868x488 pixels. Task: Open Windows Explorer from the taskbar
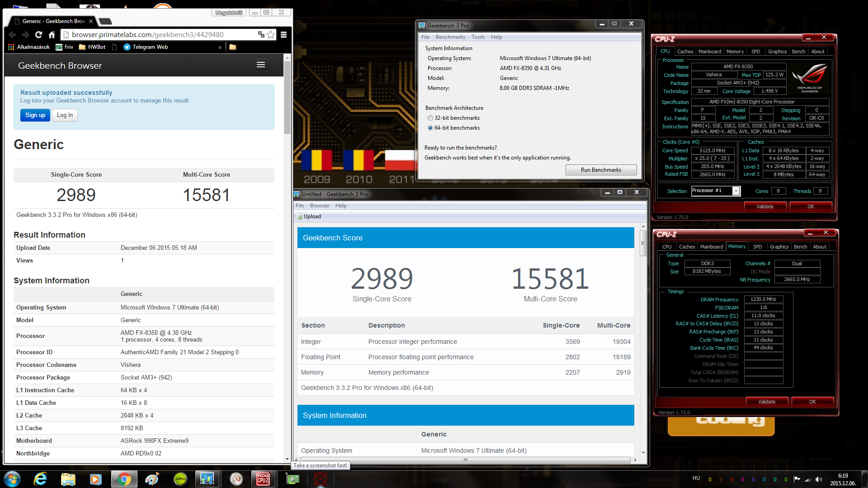[x=68, y=479]
